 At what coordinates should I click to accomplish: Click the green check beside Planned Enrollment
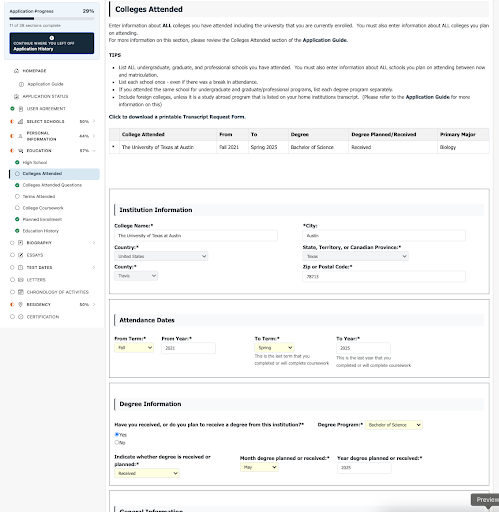[x=17, y=219]
